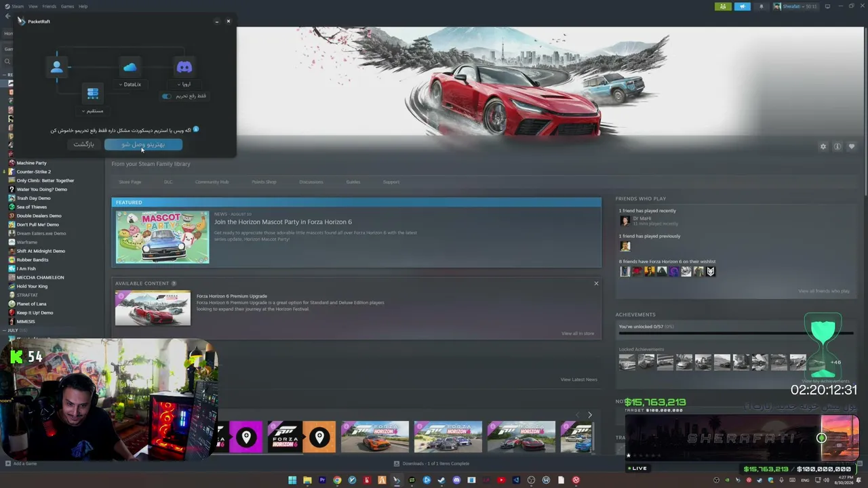This screenshot has height=488, width=868.
Task: Select MECCHA CHAMELEON in the library
Action: pyautogui.click(x=40, y=278)
